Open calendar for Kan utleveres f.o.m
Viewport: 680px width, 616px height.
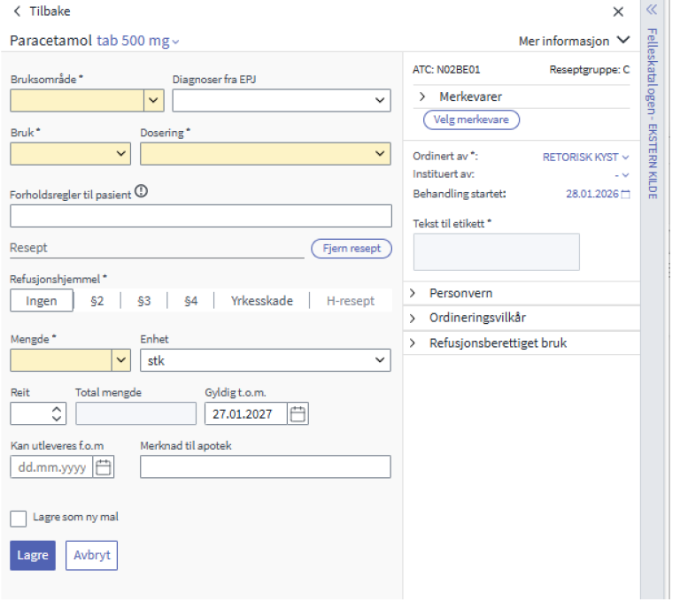coord(104,467)
